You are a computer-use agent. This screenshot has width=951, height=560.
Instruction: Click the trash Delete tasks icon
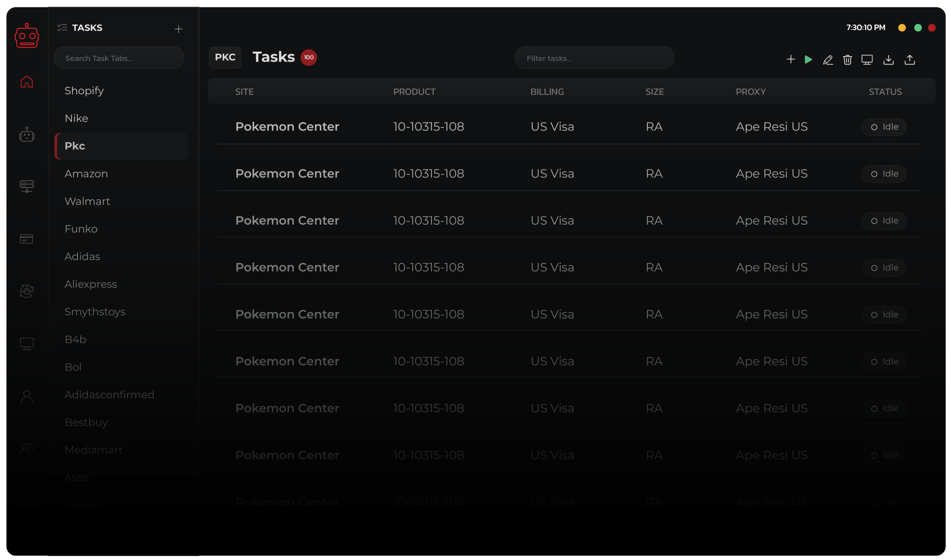pyautogui.click(x=847, y=60)
